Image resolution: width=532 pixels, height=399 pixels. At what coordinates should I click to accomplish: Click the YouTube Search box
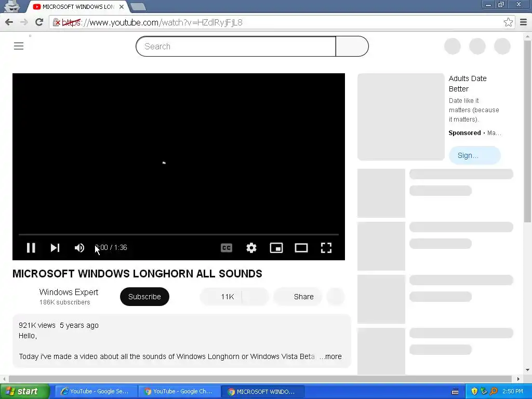236,46
